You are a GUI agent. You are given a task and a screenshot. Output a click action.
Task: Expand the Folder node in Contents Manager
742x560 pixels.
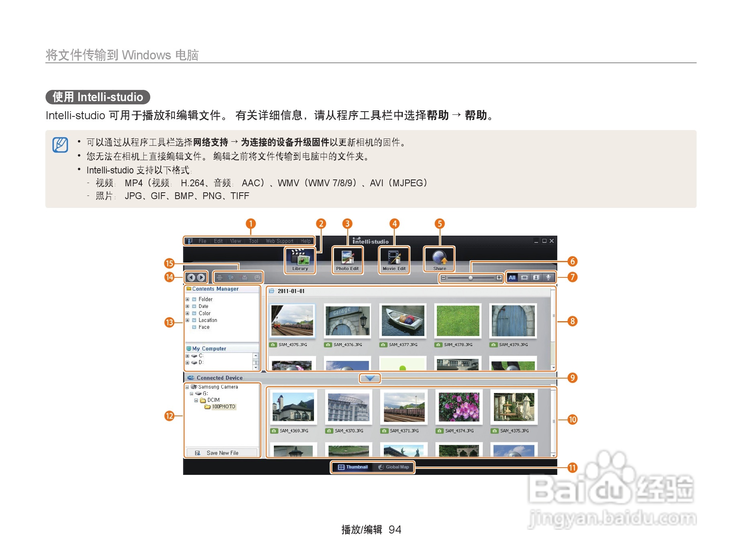pyautogui.click(x=187, y=299)
